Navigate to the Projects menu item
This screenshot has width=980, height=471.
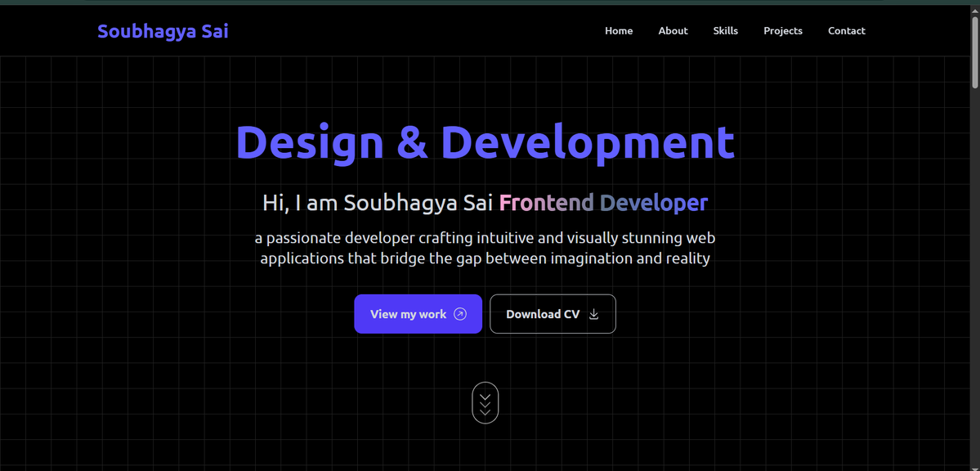pos(782,30)
